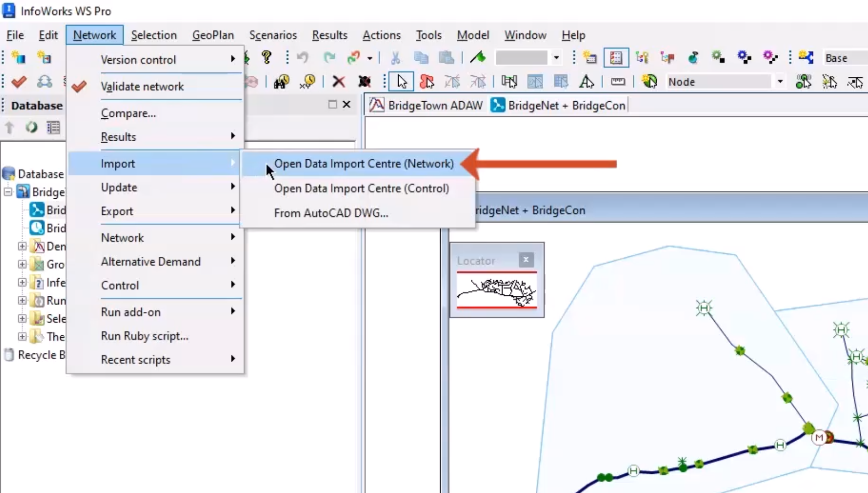This screenshot has width=868, height=493.
Task: Click the blue gear toolbar icon
Action: pyautogui.click(x=744, y=57)
